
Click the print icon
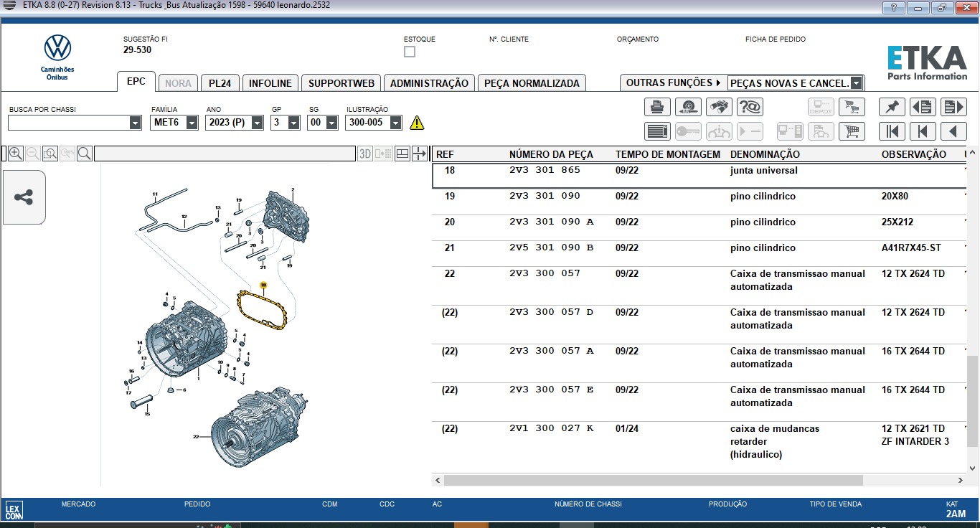point(657,107)
